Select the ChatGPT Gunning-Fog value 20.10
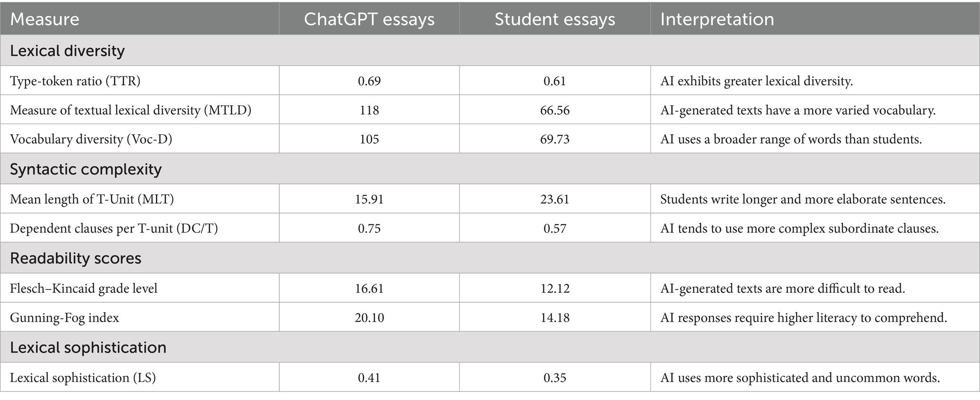This screenshot has width=980, height=400. [369, 318]
